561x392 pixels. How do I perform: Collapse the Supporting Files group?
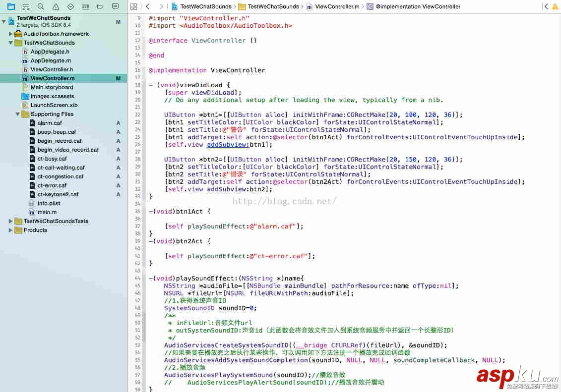(17, 114)
